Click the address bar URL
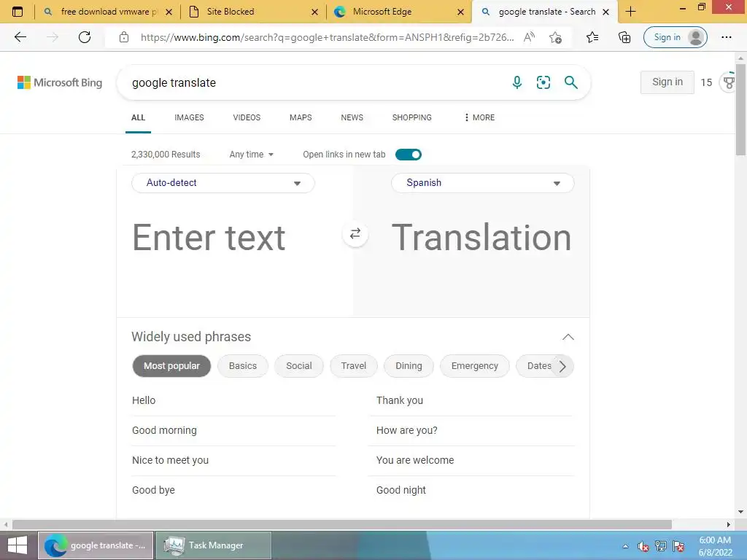This screenshot has height=560, width=747. point(328,37)
